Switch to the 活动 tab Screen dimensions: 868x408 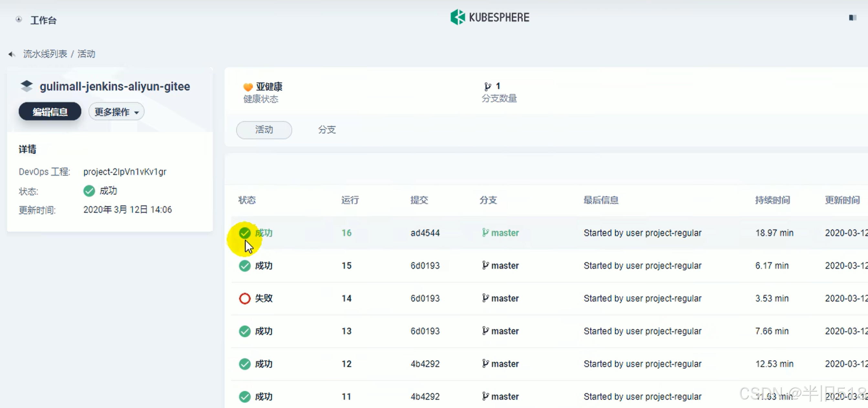coord(264,130)
